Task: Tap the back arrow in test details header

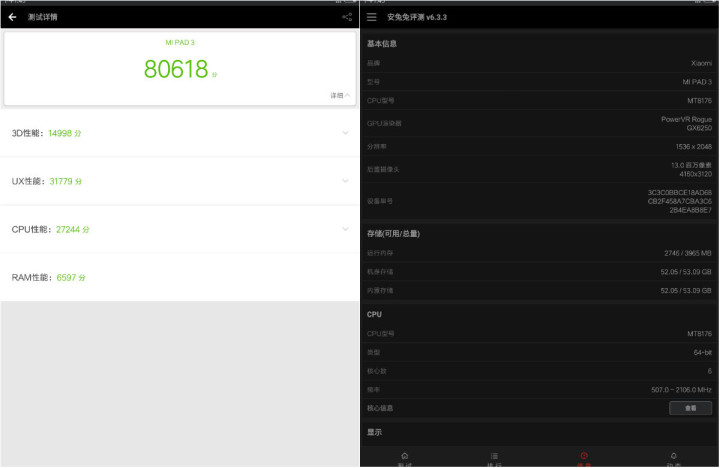Action: click(x=12, y=17)
